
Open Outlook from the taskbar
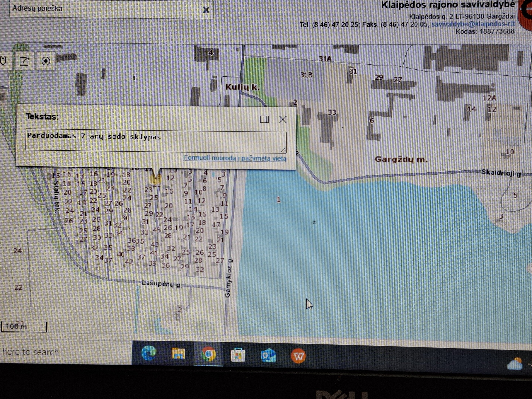pos(268,355)
